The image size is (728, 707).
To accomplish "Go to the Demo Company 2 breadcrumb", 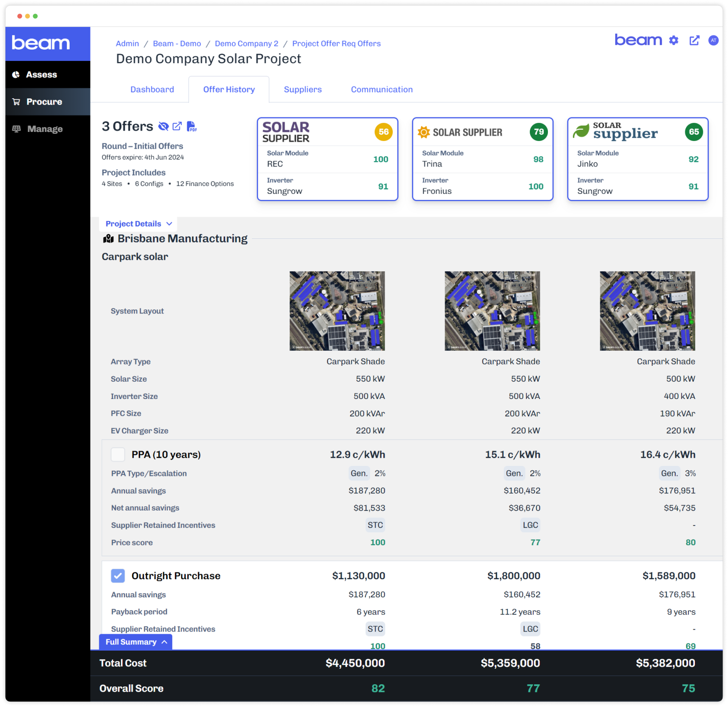I will tap(246, 44).
